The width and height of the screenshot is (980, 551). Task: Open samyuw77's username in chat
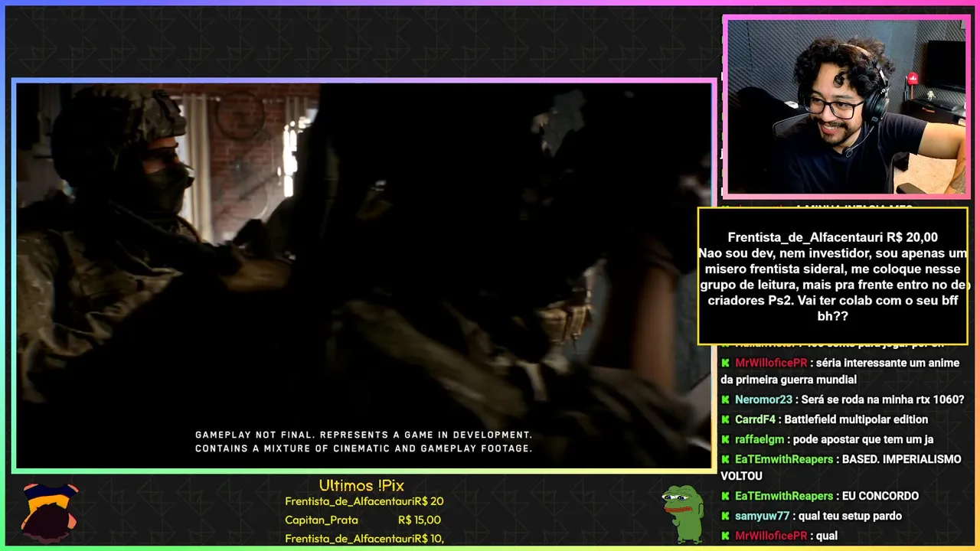tap(763, 516)
